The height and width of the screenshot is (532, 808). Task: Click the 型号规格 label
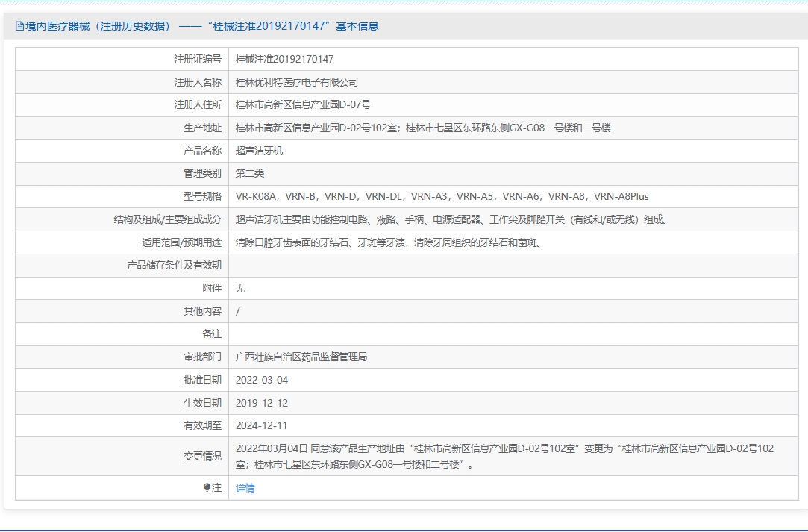click(202, 196)
